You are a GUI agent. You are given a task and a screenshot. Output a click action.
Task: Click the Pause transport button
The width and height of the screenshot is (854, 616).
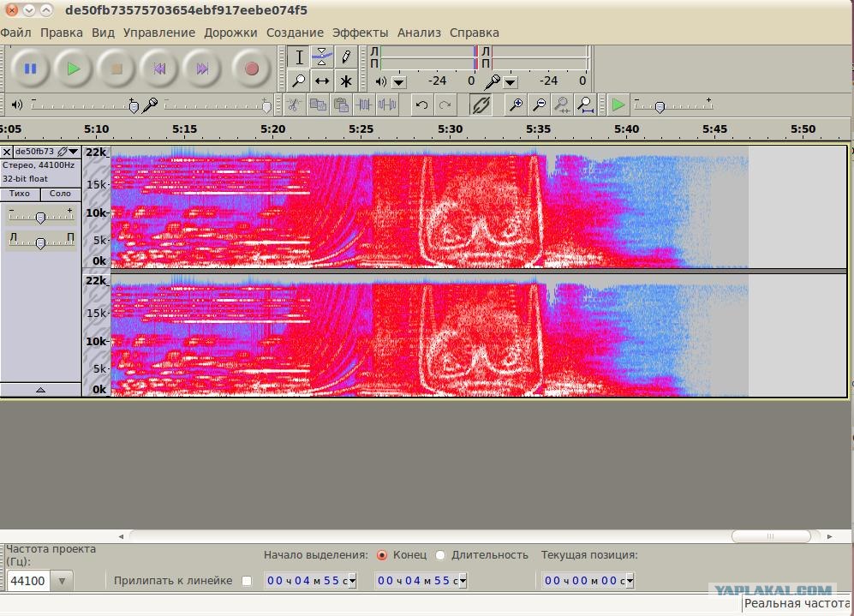click(x=31, y=69)
